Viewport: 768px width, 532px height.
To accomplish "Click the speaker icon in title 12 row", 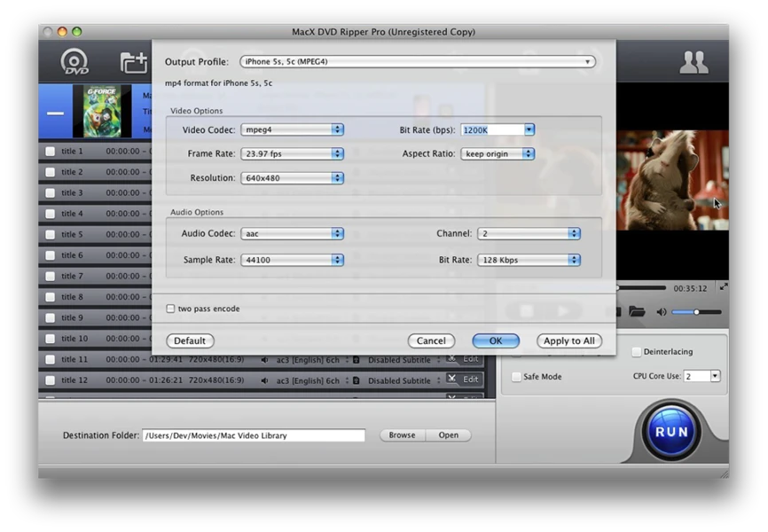I will point(264,380).
